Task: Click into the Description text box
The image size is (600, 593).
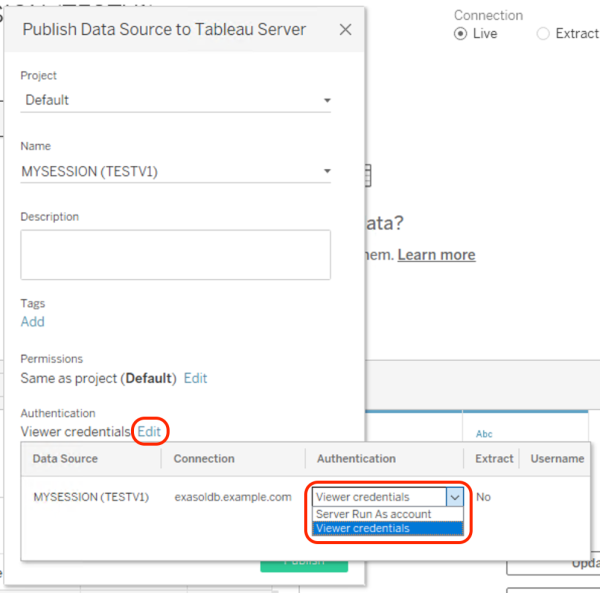Action: (176, 255)
